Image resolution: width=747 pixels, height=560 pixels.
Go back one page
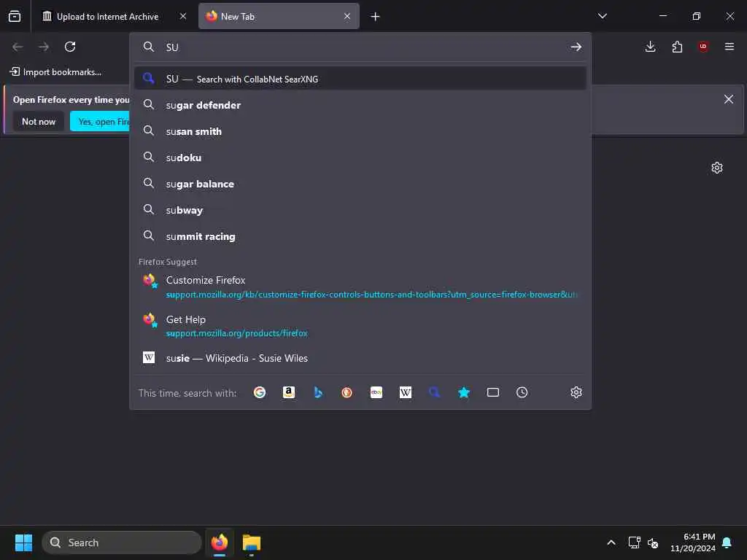pyautogui.click(x=18, y=47)
